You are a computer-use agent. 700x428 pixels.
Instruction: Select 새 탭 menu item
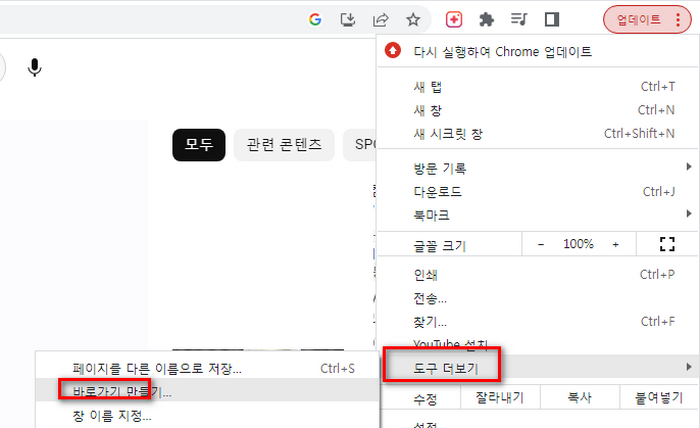pos(538,87)
